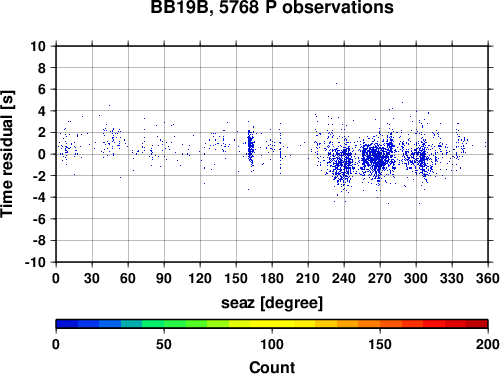Click the 360 tick label on x-axis
The height and width of the screenshot is (374, 500).
tap(488, 278)
